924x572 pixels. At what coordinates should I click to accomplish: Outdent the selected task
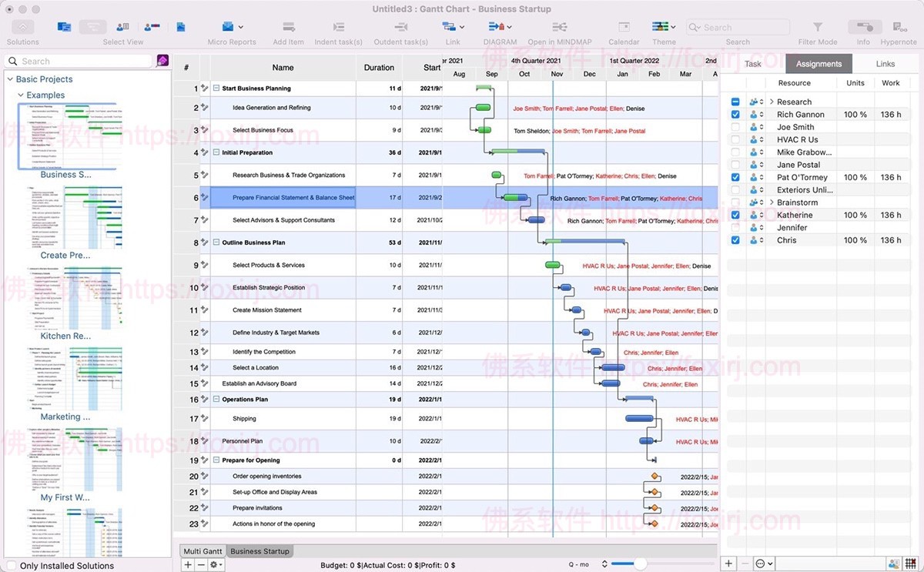click(x=400, y=25)
